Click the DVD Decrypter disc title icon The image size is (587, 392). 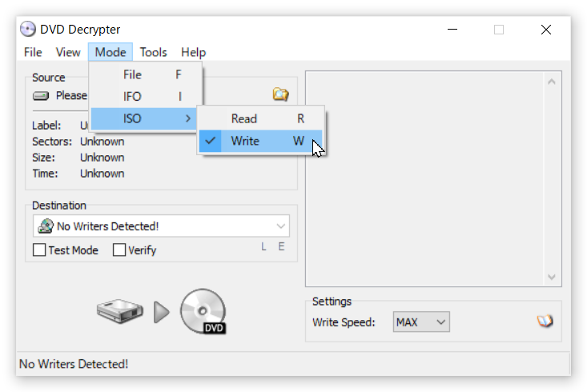[28, 29]
